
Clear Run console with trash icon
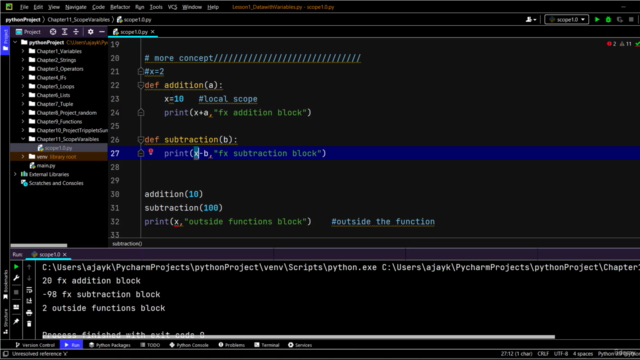tap(29, 324)
